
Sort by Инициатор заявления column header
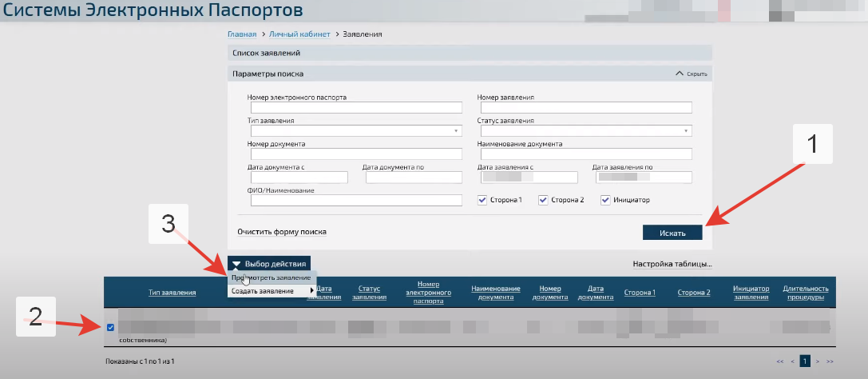751,293
